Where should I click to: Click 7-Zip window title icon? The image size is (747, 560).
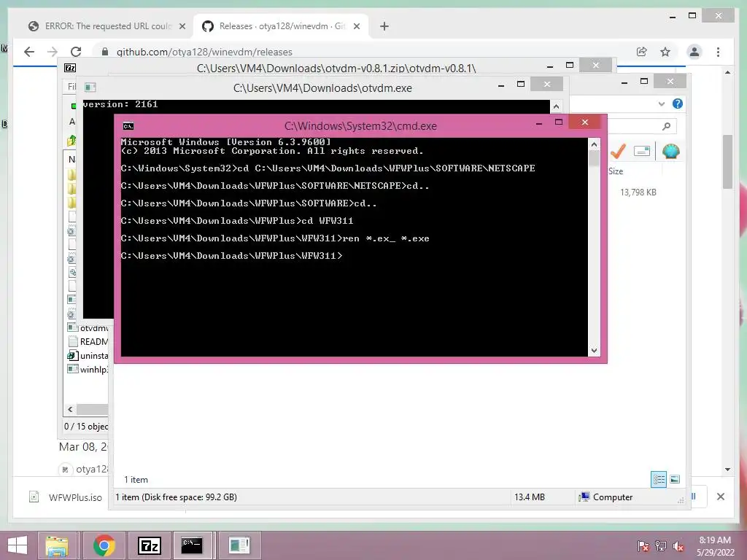(x=70, y=68)
